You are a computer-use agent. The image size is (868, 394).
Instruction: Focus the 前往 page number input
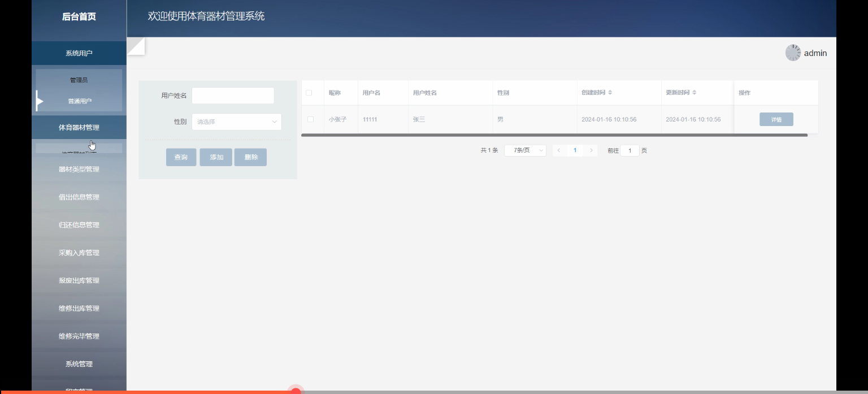[x=630, y=150]
